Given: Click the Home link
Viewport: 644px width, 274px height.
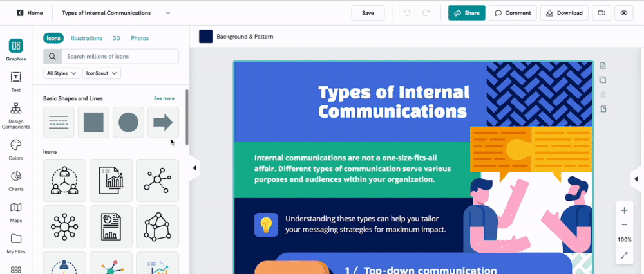Looking at the screenshot, I should pyautogui.click(x=35, y=13).
